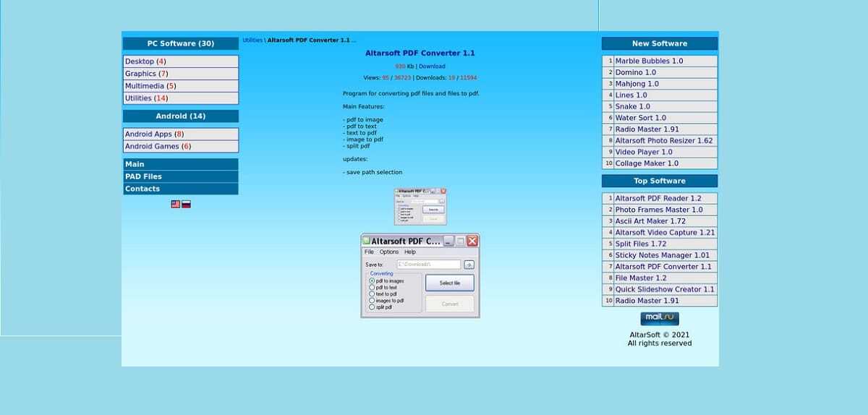Image resolution: width=868 pixels, height=415 pixels.
Task: Switch to the US English flag
Action: [175, 205]
